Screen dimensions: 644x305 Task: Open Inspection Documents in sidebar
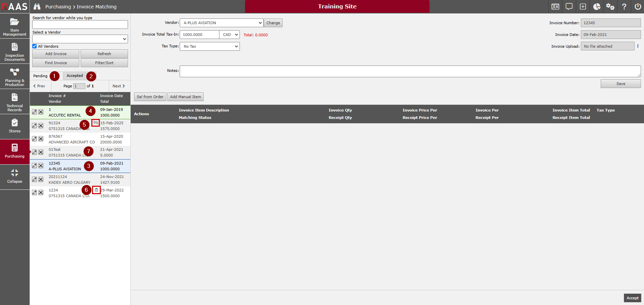(x=14, y=51)
